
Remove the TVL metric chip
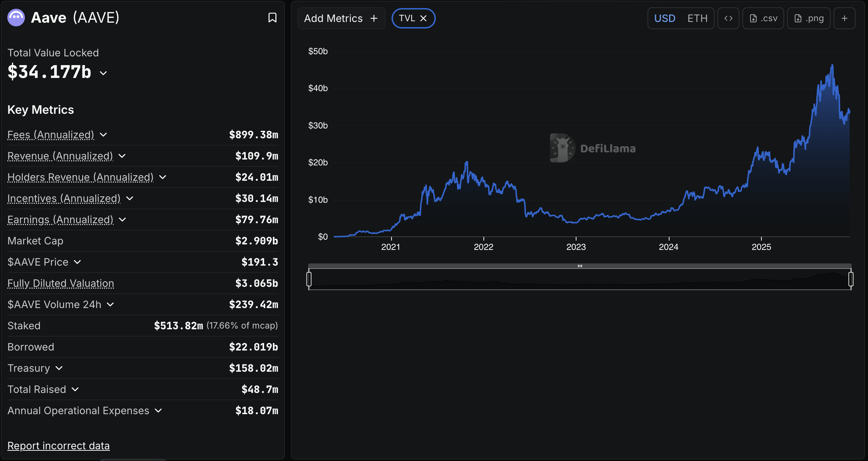[423, 18]
